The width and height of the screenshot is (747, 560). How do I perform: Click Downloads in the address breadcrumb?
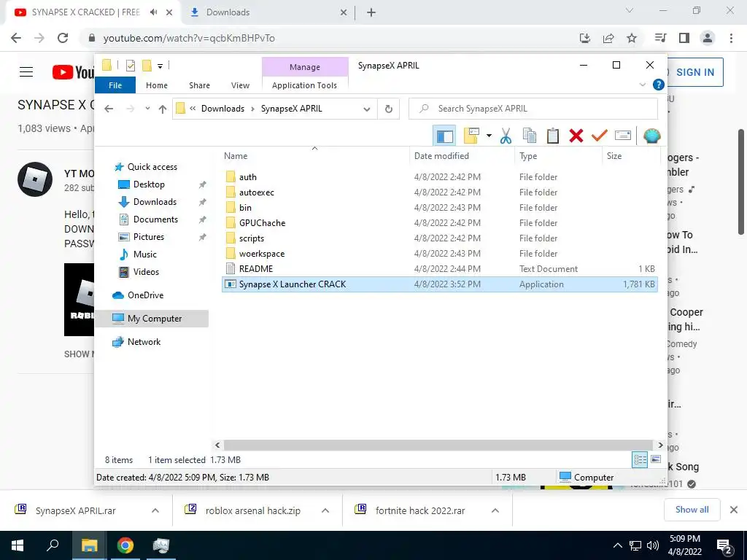click(x=222, y=109)
